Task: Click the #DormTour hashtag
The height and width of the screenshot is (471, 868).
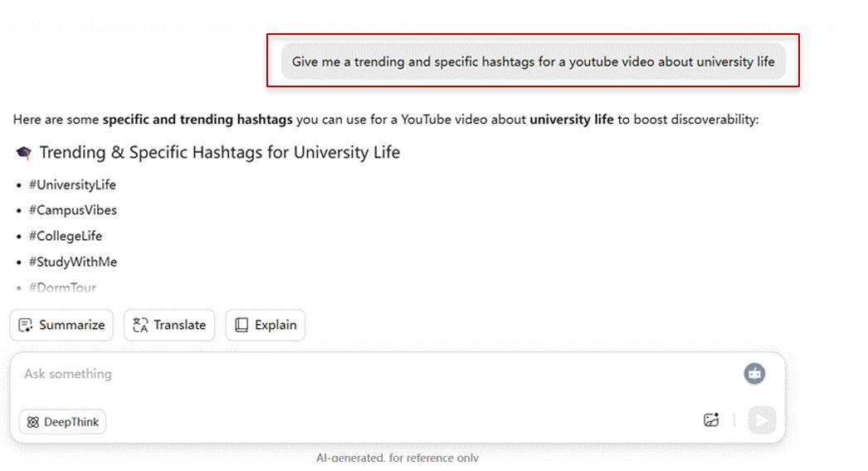Action: pyautogui.click(x=62, y=287)
